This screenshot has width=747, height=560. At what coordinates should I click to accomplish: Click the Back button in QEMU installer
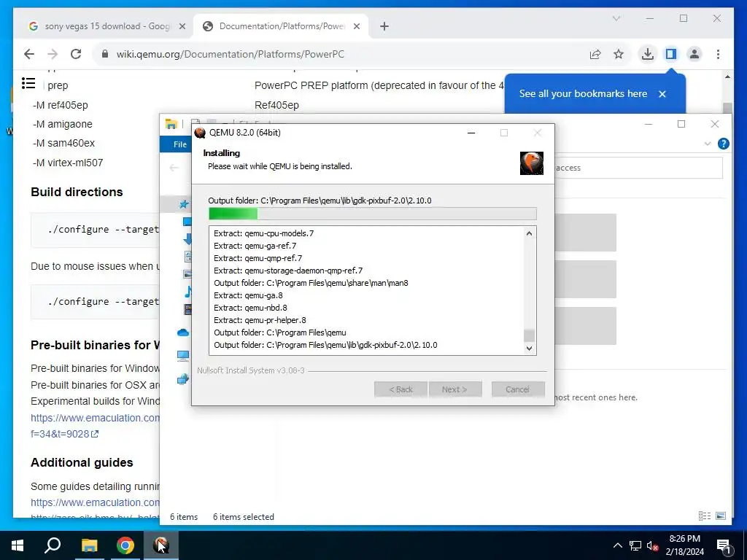pos(400,389)
